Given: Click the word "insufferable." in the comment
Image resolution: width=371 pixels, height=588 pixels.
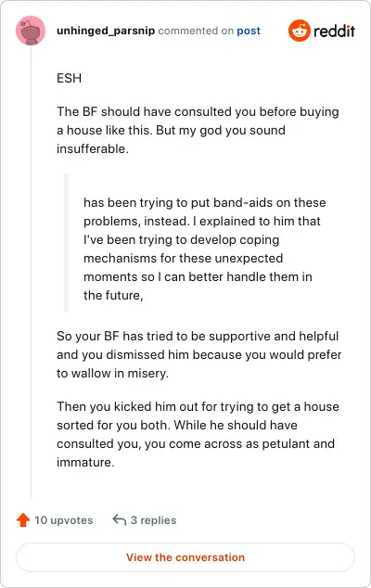Looking at the screenshot, I should [93, 149].
